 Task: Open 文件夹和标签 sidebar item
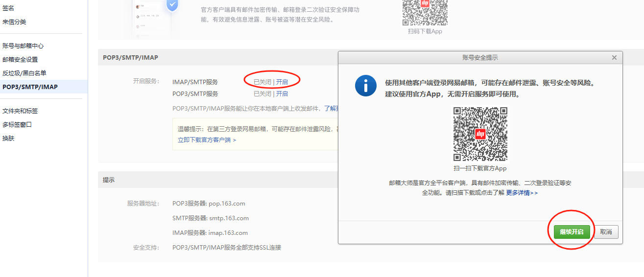pyautogui.click(x=20, y=111)
